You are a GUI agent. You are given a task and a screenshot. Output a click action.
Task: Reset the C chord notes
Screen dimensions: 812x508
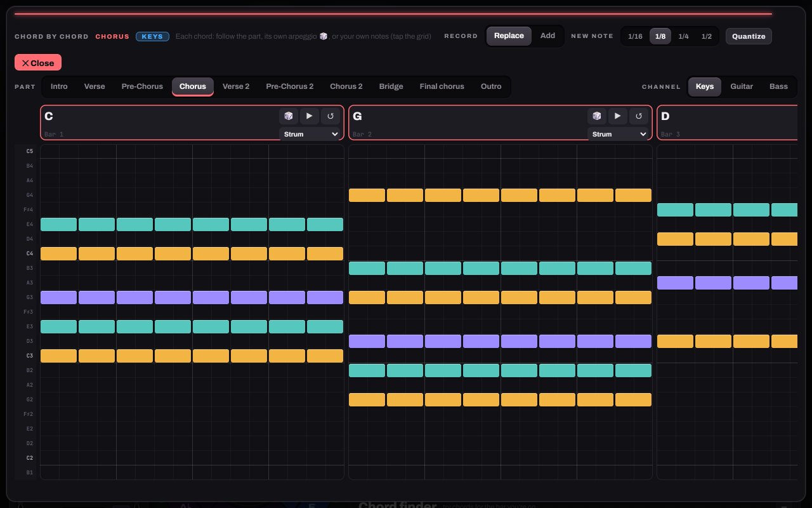(x=330, y=116)
